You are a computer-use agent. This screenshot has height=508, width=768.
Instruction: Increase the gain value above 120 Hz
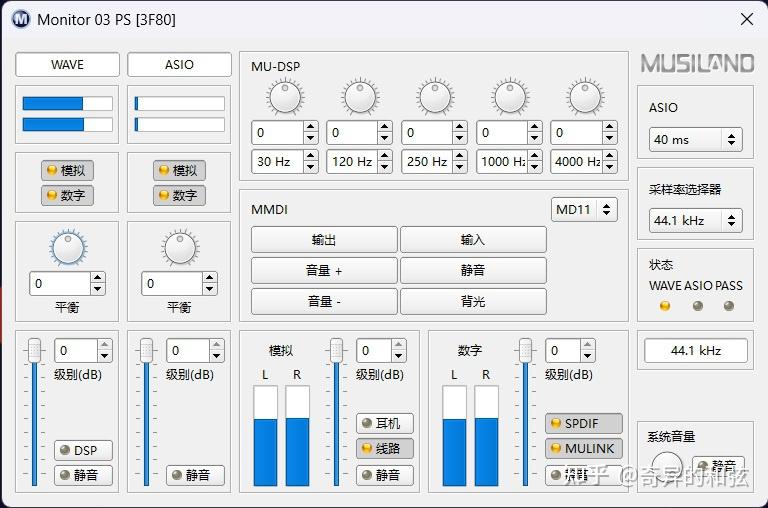[x=385, y=127]
